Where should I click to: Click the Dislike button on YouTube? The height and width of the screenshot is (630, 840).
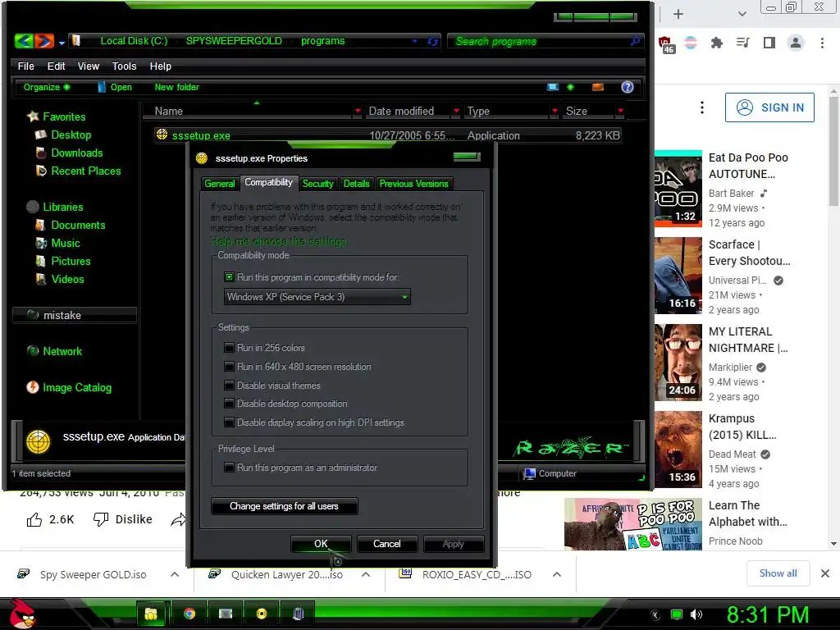(123, 519)
